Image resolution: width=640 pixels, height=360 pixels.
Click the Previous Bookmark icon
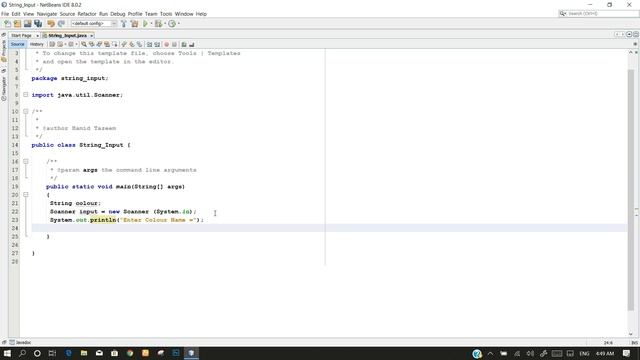[x=124, y=44]
